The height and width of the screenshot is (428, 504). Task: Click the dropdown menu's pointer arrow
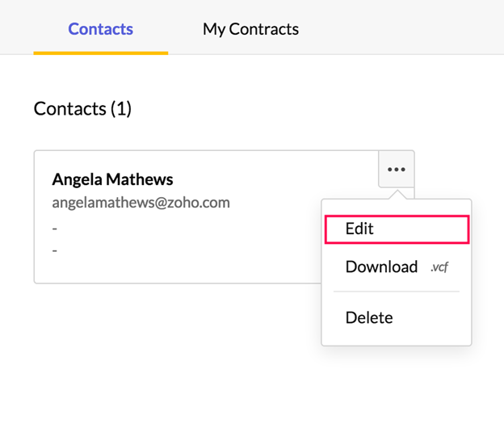[x=396, y=195]
